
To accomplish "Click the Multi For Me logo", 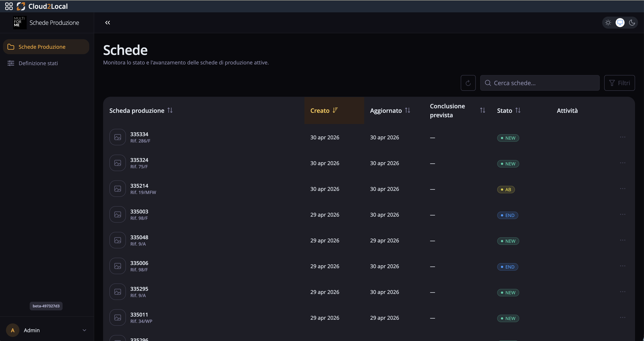I will coord(20,22).
